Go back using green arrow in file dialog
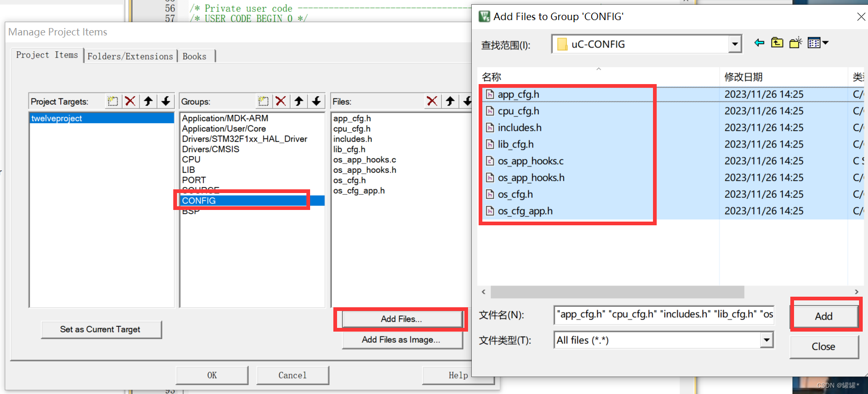The image size is (868, 394). click(x=759, y=43)
